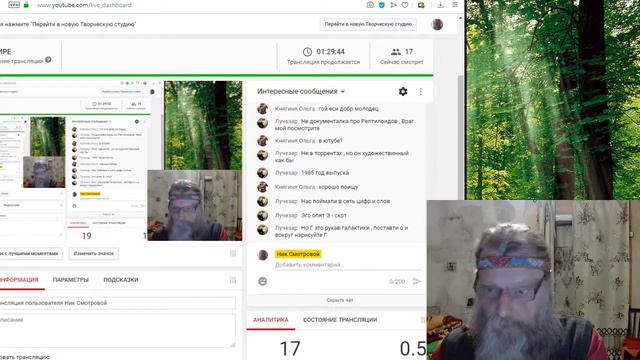This screenshot has height=360, width=640.
Task: Click the help question mark beside stream status
Action: 48,60
